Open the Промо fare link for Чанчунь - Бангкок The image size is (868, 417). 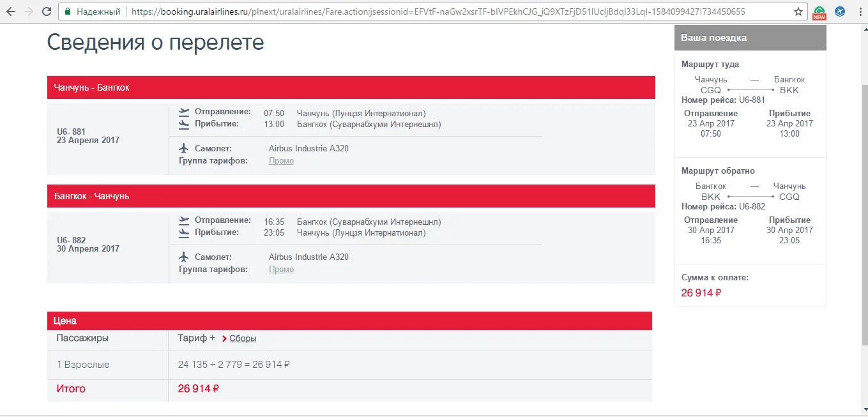(281, 161)
